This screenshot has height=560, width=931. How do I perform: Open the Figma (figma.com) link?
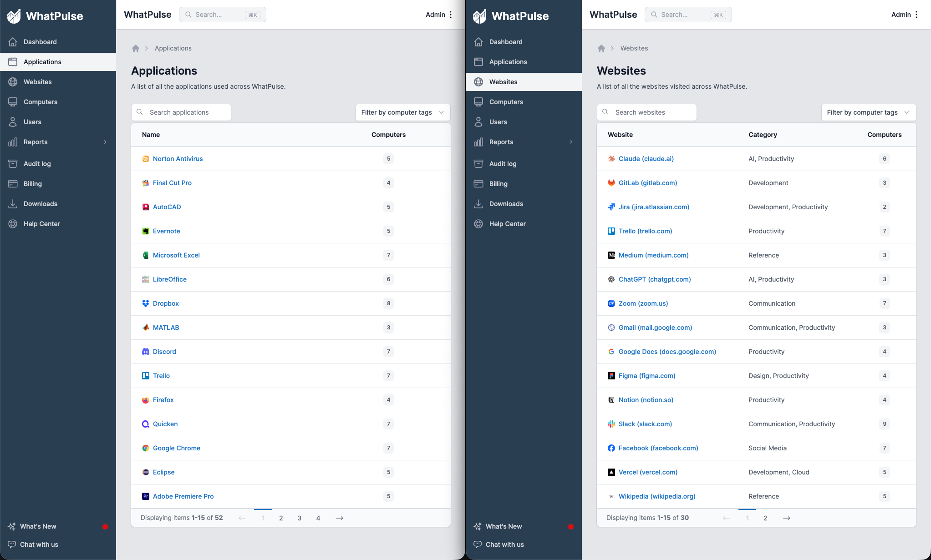pyautogui.click(x=647, y=376)
